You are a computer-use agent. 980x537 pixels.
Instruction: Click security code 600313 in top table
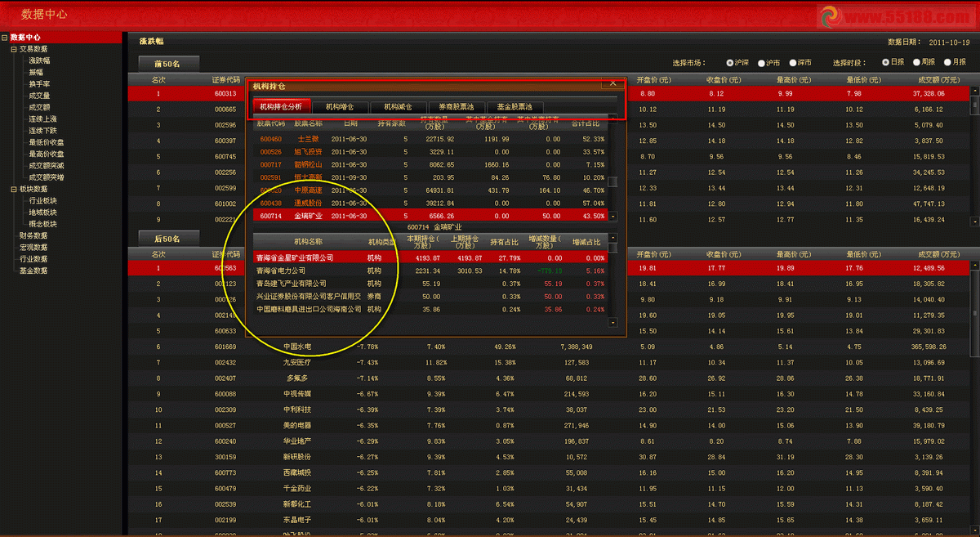225,94
